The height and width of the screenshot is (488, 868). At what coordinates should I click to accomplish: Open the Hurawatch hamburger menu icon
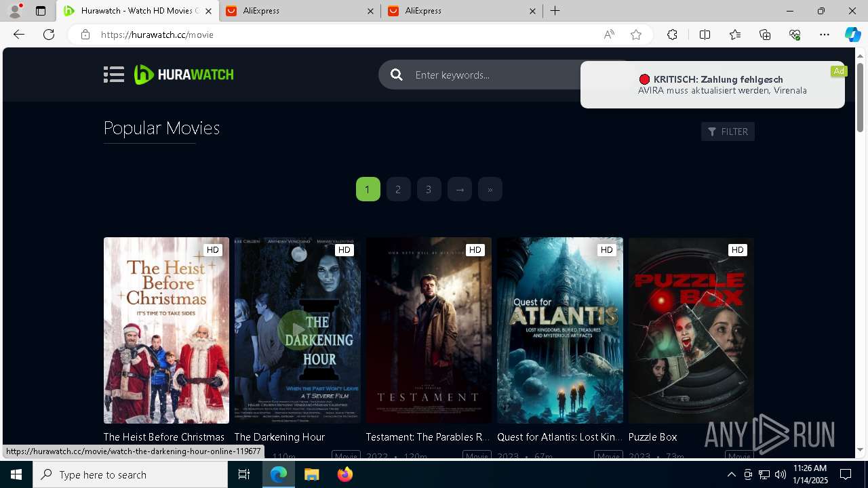pyautogui.click(x=114, y=75)
